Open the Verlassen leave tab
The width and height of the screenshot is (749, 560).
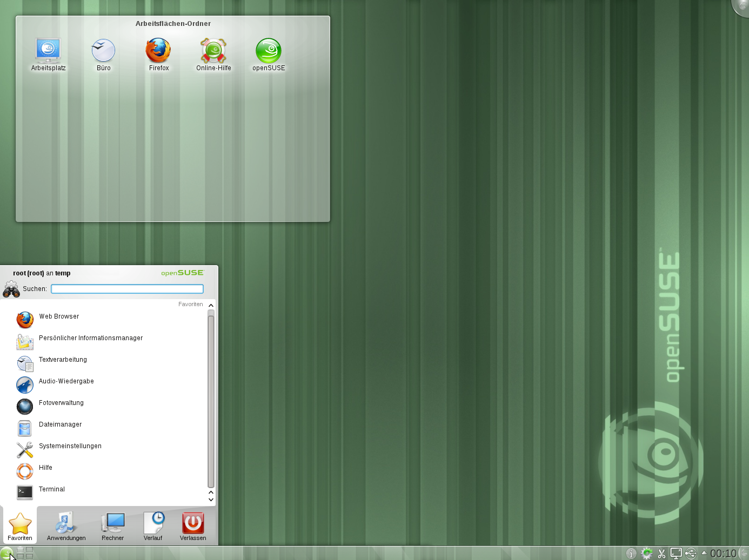pos(193,527)
